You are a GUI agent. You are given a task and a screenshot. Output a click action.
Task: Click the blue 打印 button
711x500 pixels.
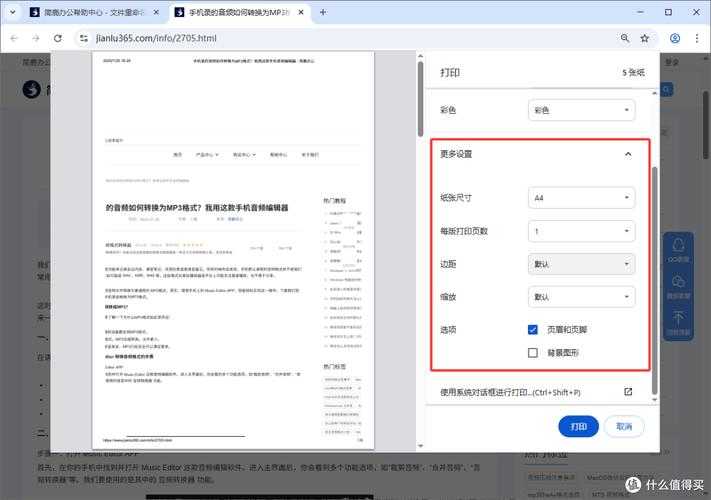click(x=578, y=427)
